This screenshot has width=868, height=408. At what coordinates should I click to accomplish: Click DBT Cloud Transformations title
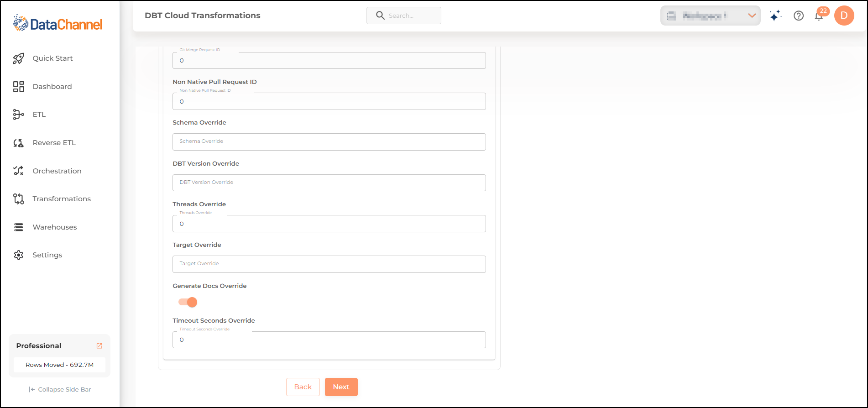(203, 16)
